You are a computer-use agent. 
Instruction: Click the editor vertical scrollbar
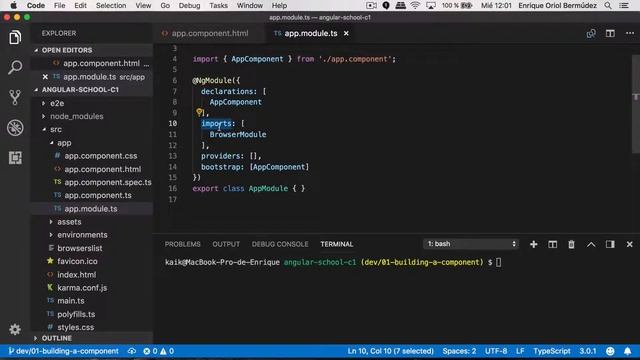(636, 104)
